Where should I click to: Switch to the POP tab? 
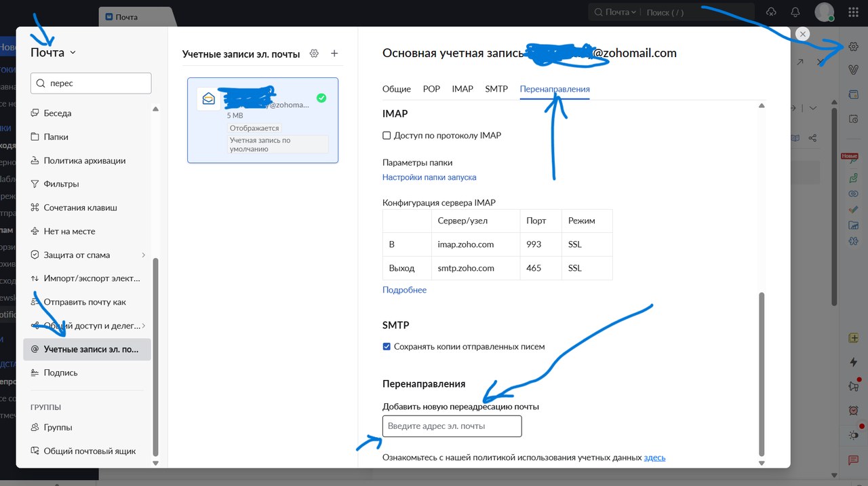pyautogui.click(x=431, y=88)
